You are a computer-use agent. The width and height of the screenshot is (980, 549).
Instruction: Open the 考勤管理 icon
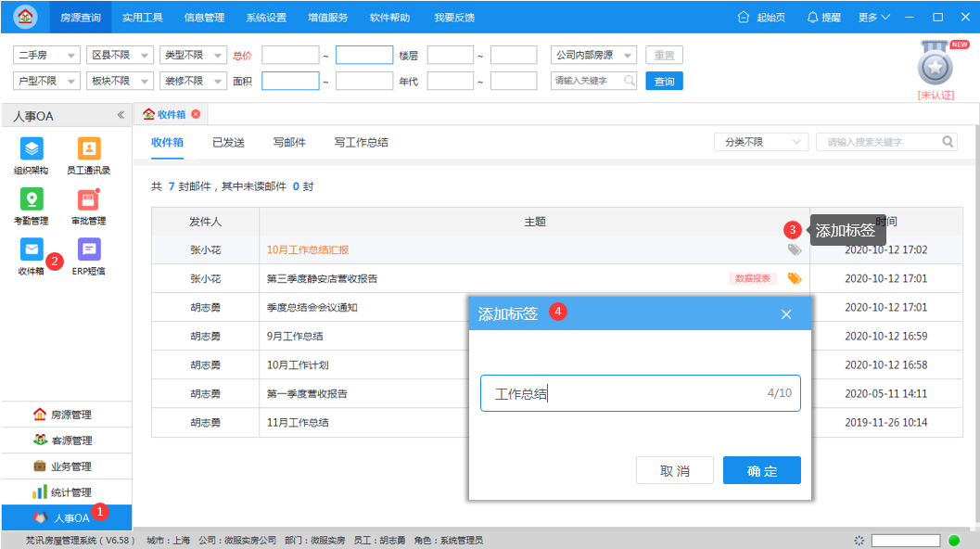click(x=32, y=199)
